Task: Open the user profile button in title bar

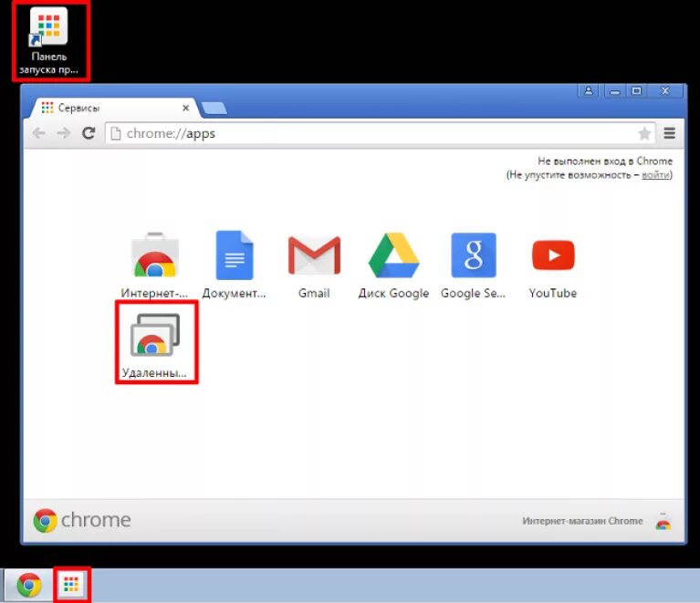Action: click(589, 91)
